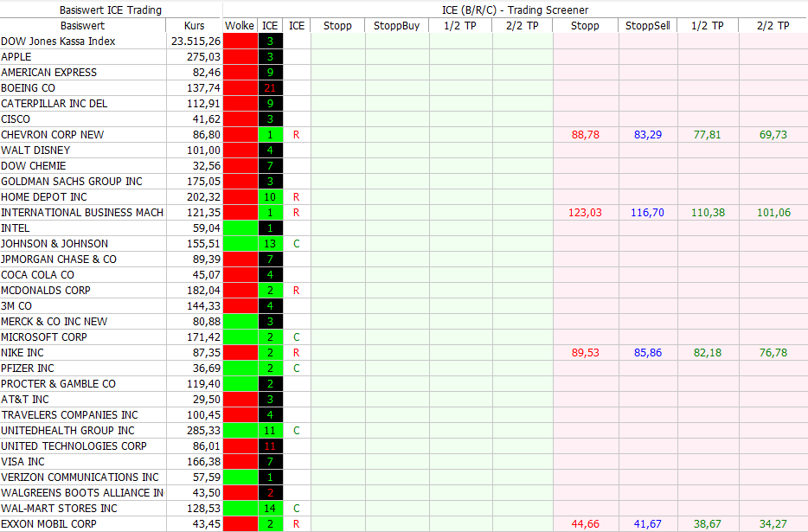The height and width of the screenshot is (532, 808).
Task: Select NIKE INC entry
Action: click(x=22, y=353)
